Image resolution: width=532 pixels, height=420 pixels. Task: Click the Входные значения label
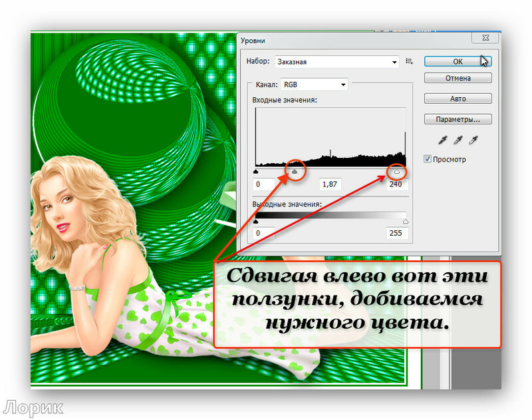tap(285, 100)
